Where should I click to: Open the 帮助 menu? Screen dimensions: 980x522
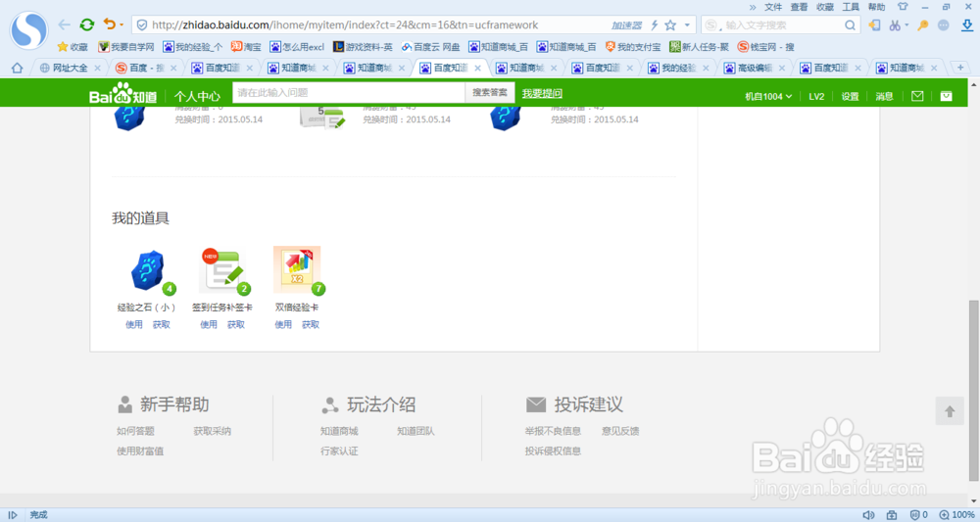(876, 7)
